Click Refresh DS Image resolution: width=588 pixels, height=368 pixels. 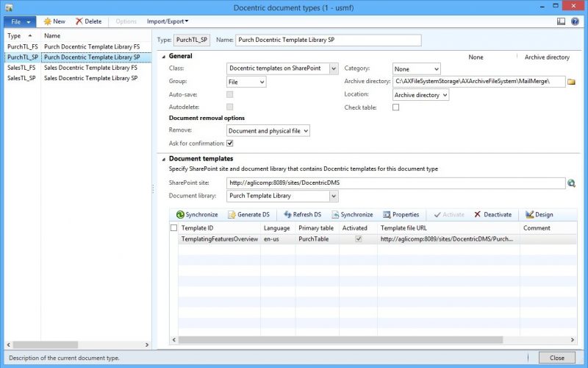click(303, 214)
